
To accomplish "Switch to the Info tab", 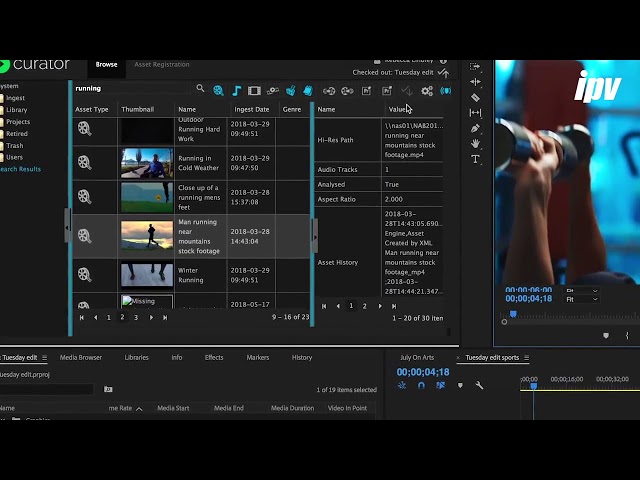I will (177, 358).
